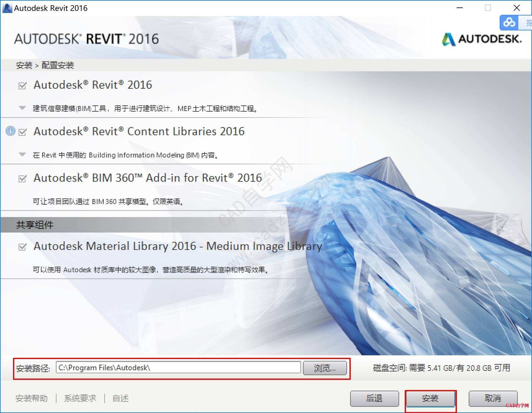This screenshot has height=413, width=532.
Task: Open the info tooltip beside Content Libraries 2016
Action: pyautogui.click(x=10, y=131)
